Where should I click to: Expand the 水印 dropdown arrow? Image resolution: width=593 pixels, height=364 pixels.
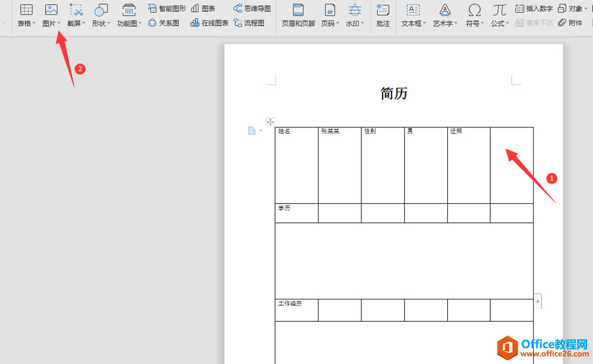coord(362,23)
